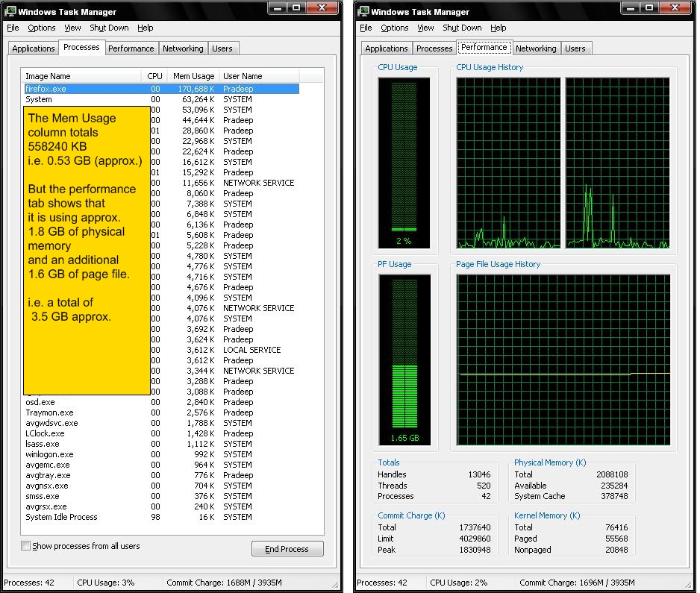The image size is (700, 593).
Task: Click Handles count 13046 in Totals
Action: (x=479, y=474)
